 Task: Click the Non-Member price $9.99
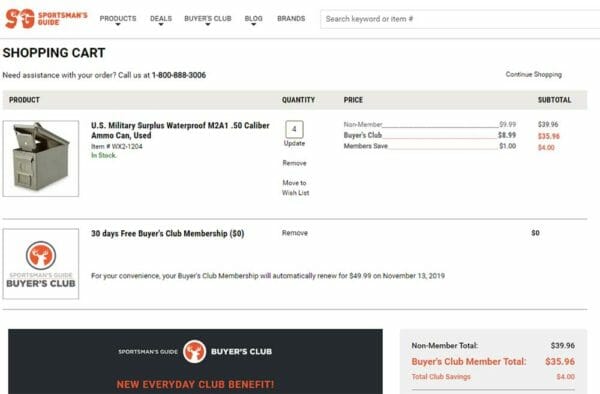pyautogui.click(x=507, y=124)
